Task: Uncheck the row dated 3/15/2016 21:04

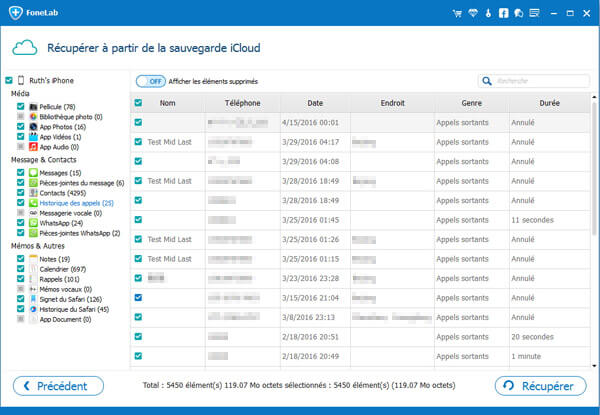Action: pos(138,298)
